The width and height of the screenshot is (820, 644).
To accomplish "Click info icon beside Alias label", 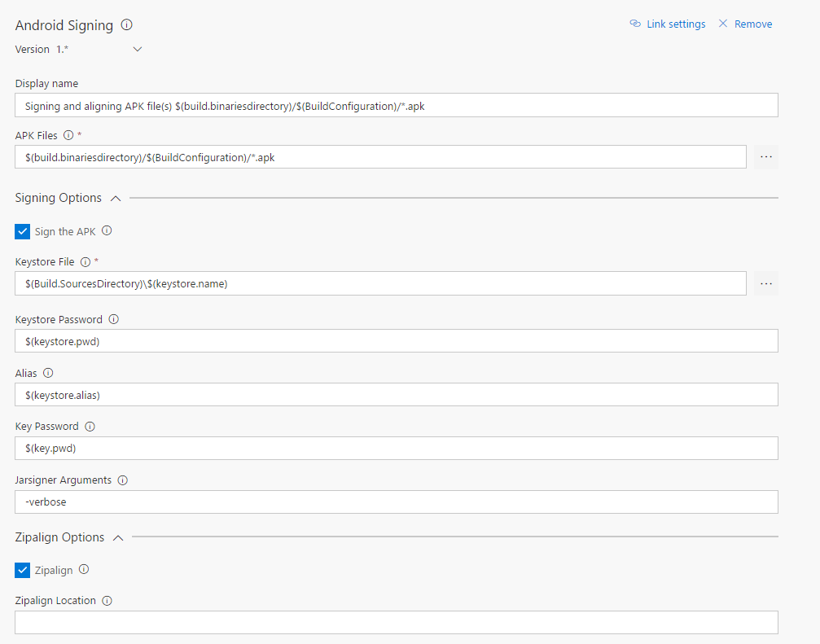I will point(48,373).
